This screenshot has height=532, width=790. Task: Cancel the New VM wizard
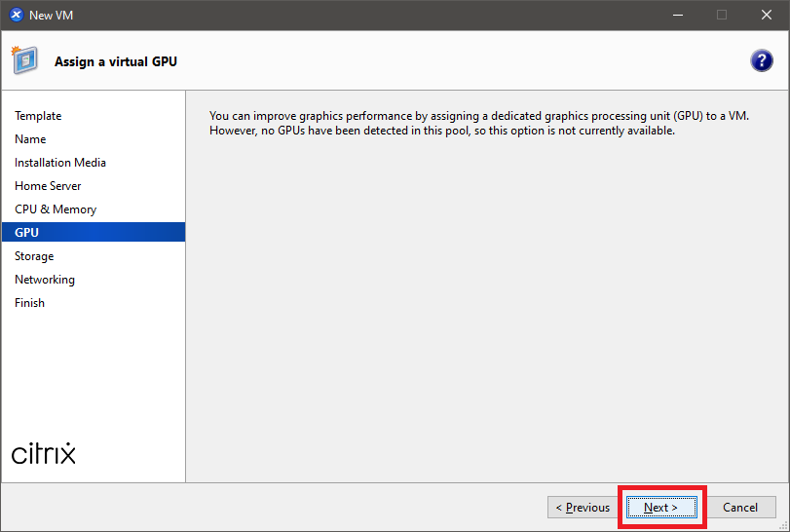tap(740, 508)
